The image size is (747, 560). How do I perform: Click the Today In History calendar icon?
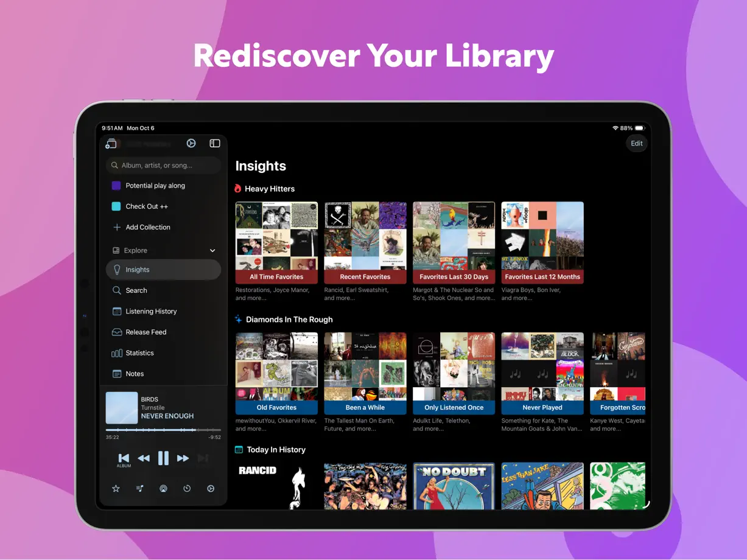pyautogui.click(x=239, y=450)
